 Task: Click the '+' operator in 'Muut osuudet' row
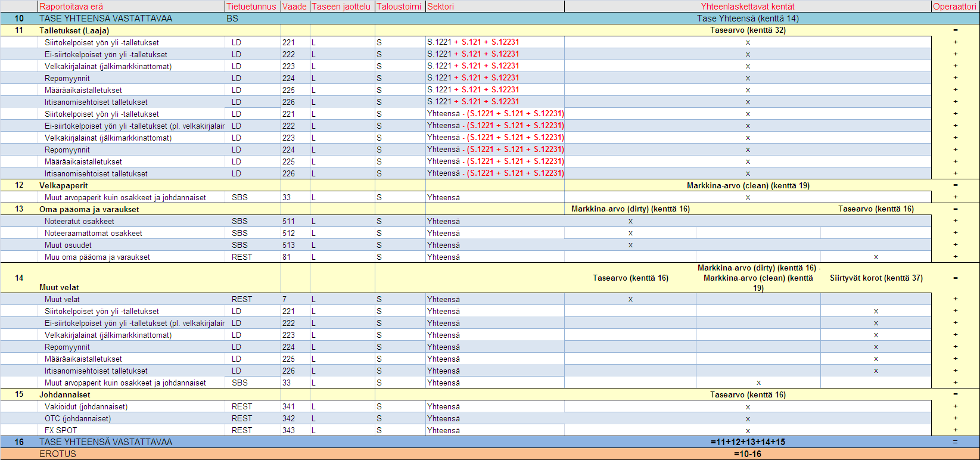click(955, 245)
